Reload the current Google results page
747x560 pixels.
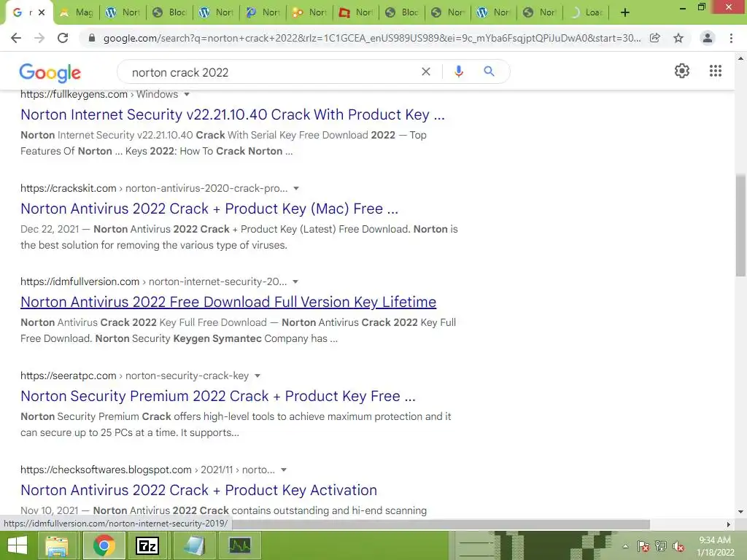coord(63,38)
